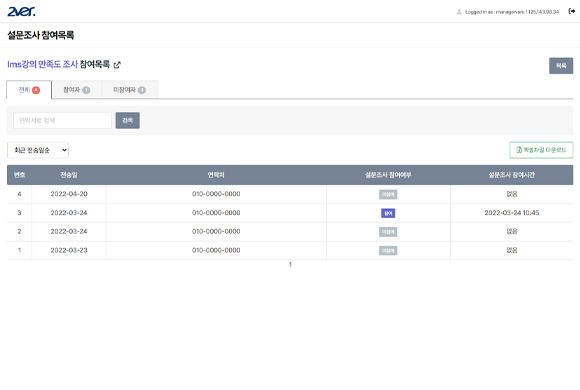This screenshot has height=390, width=580.
Task: Open the 최근 전송일순 sort dropdown
Action: [x=38, y=150]
